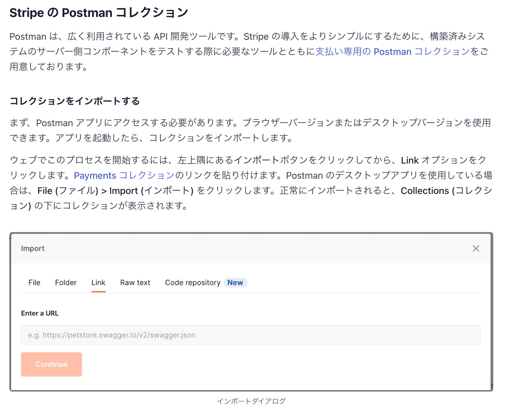The width and height of the screenshot is (511, 420).
Task: Click the New badge next to Code repository
Action: [235, 282]
